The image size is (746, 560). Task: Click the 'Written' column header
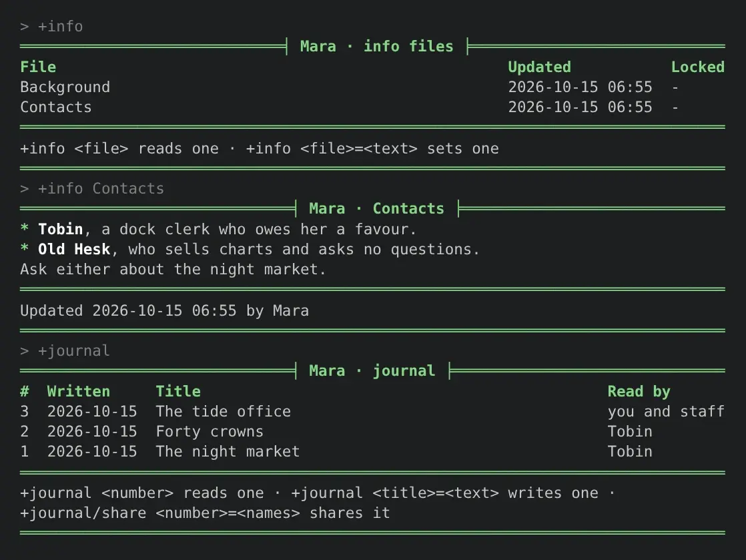pyautogui.click(x=79, y=391)
